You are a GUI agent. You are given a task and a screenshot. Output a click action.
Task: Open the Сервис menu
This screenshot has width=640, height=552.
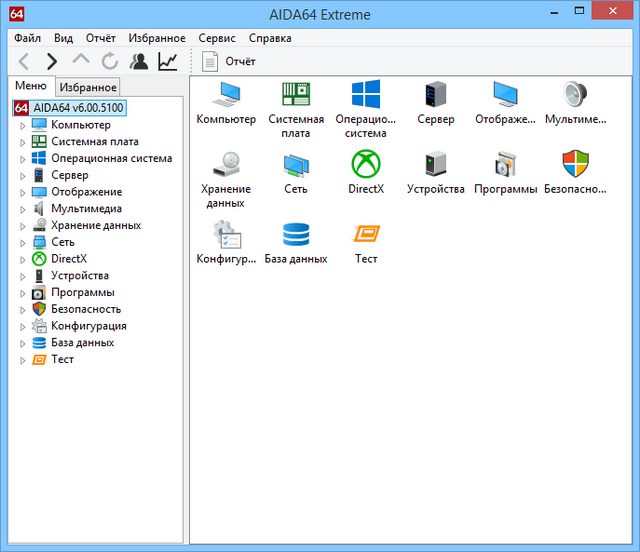(x=217, y=38)
